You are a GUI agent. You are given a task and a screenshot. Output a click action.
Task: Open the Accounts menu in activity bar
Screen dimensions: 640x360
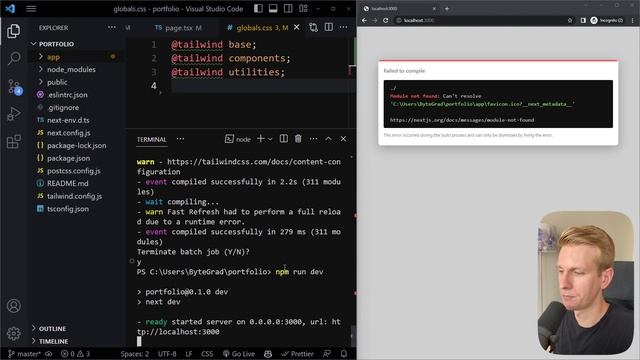tap(13, 306)
